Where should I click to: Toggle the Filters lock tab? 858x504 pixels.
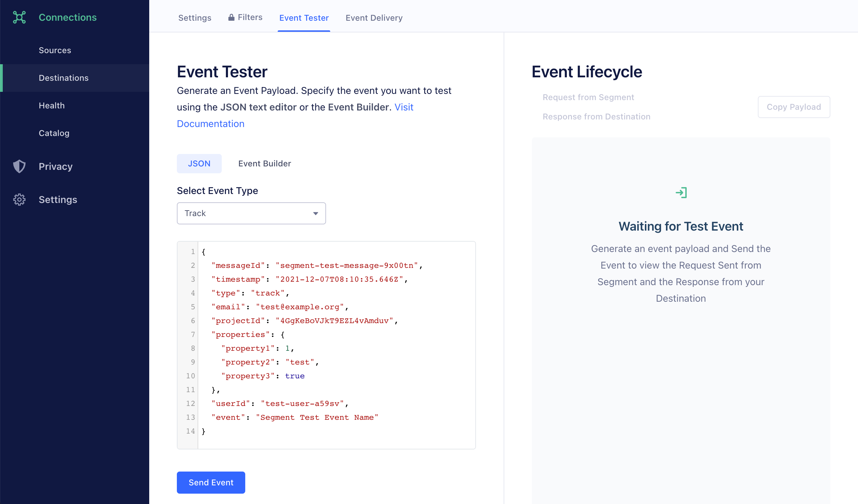(245, 17)
